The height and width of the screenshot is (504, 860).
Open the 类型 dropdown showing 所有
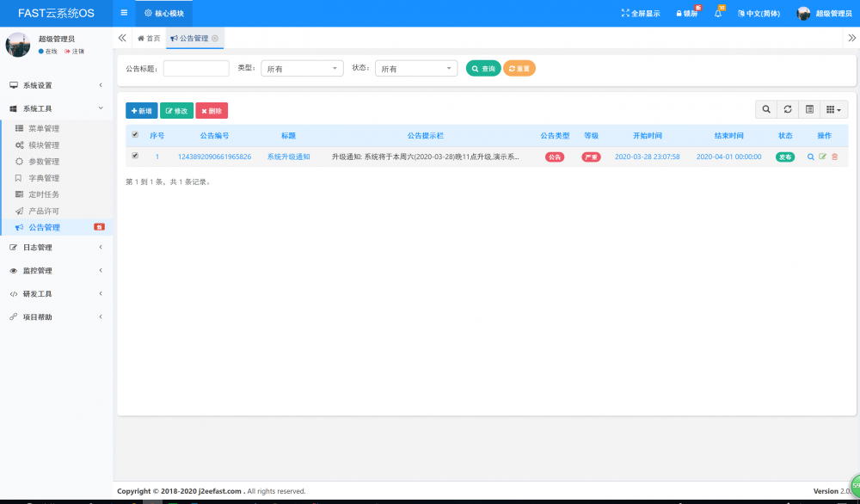click(302, 68)
